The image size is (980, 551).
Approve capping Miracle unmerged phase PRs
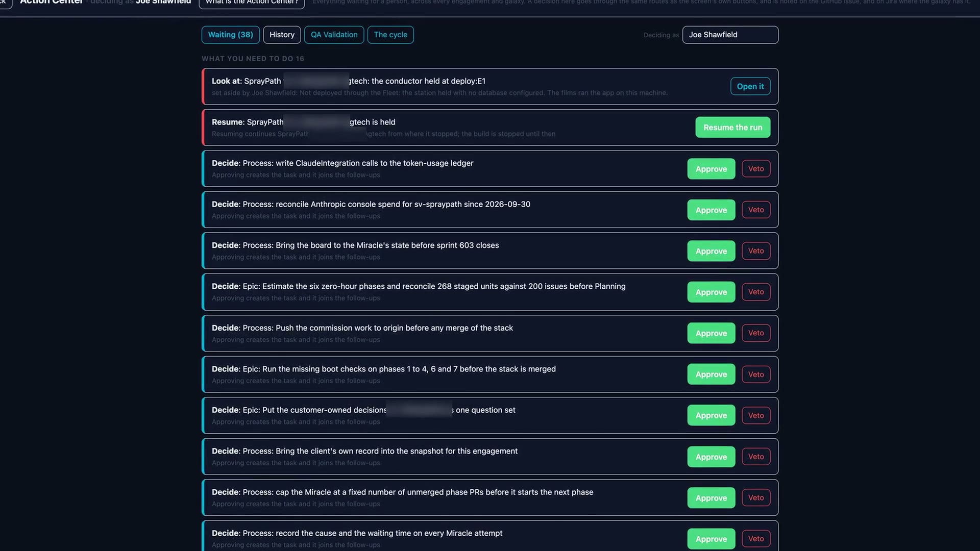pos(711,498)
